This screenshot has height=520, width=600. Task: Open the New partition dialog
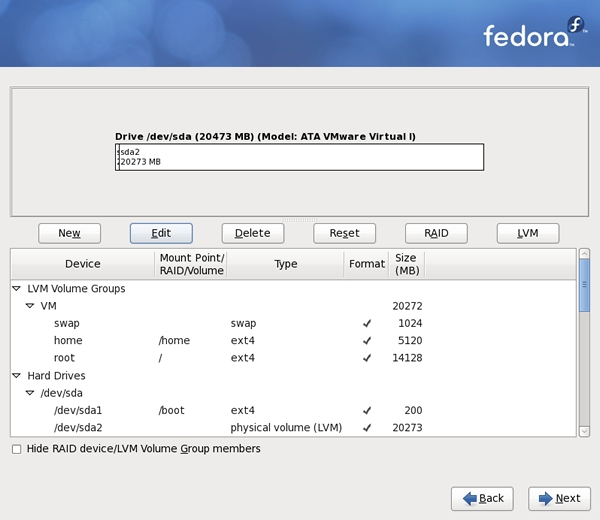click(x=69, y=233)
